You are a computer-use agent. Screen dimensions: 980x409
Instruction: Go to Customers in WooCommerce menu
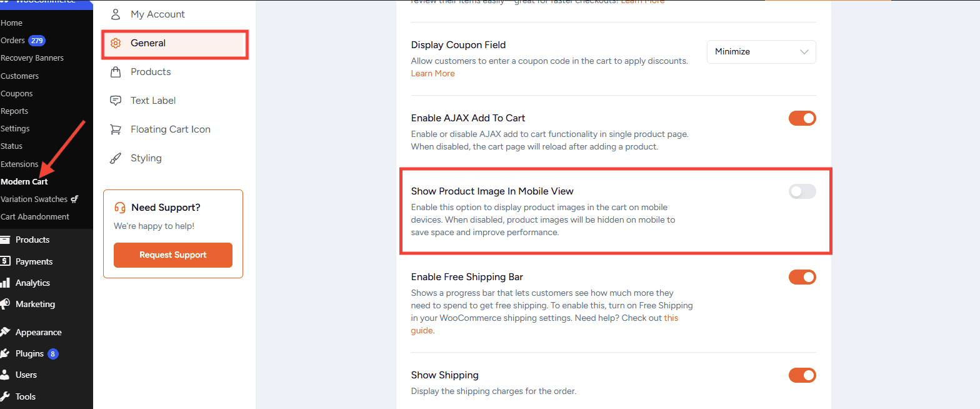point(19,76)
